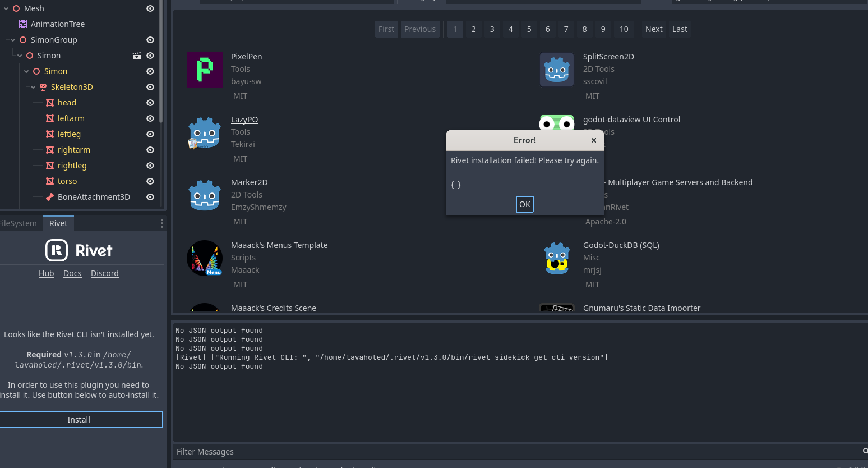Screen dimensions: 868x468
Task: Toggle visibility of the Mesh node
Action: coord(150,8)
